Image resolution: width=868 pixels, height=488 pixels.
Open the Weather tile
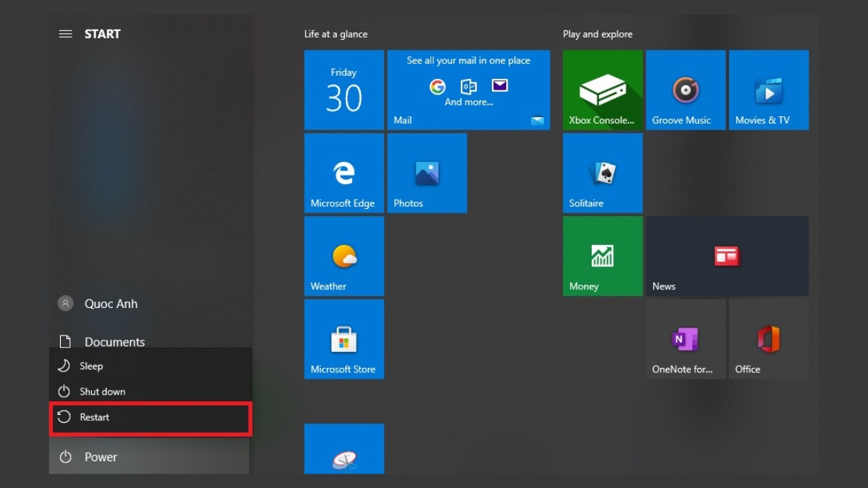[344, 256]
